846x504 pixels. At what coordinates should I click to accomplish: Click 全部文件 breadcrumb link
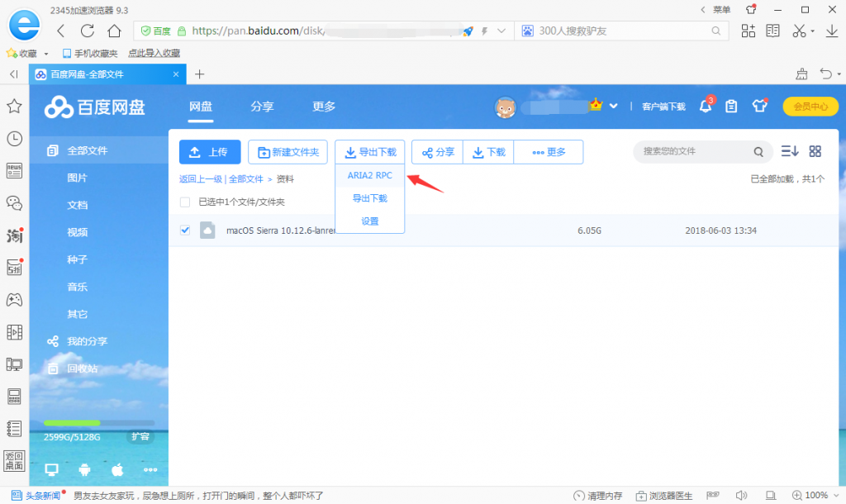[x=246, y=179]
